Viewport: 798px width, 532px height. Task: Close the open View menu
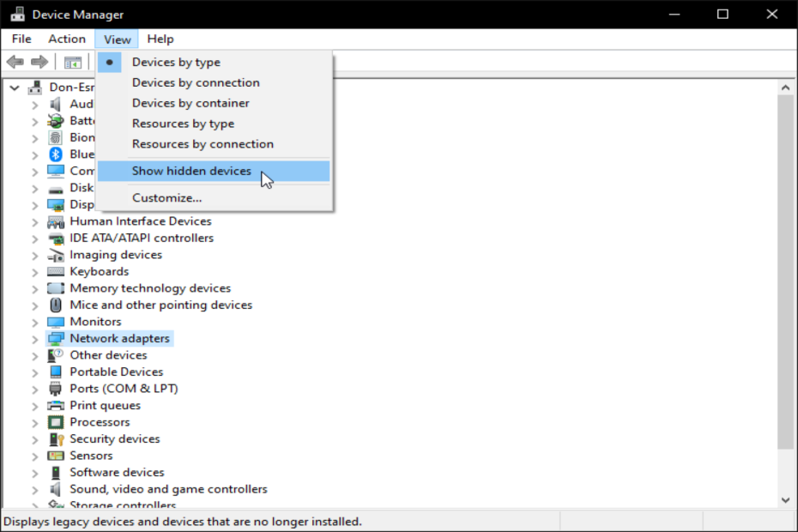point(117,39)
